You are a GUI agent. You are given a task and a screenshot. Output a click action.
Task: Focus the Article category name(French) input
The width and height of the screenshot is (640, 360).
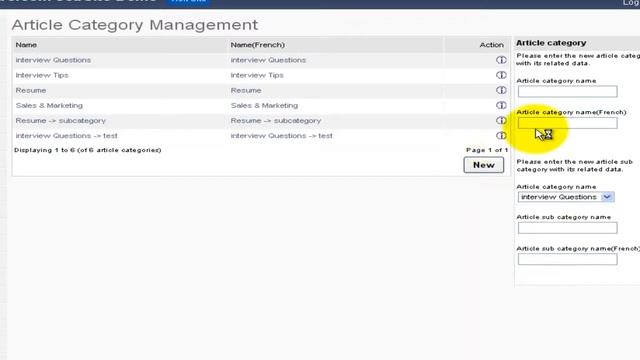coord(567,123)
